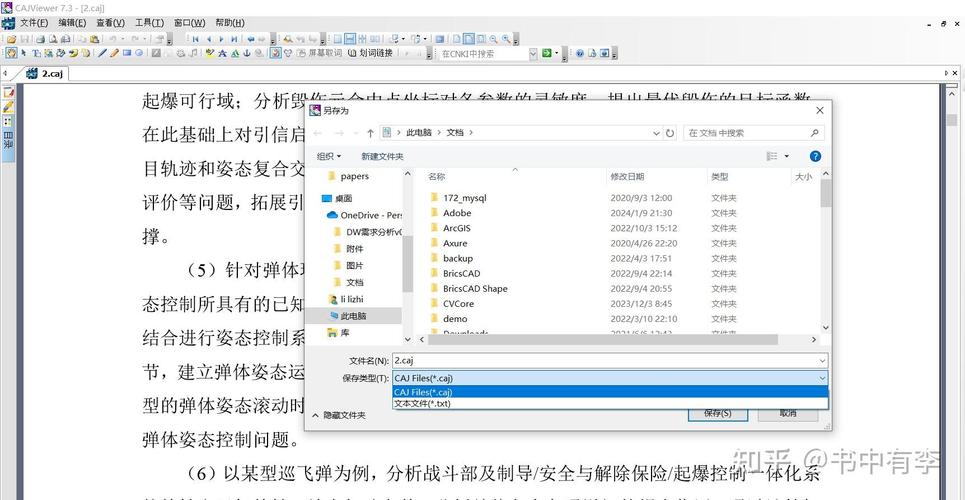Select 此电脑 in the navigation tree

(353, 316)
